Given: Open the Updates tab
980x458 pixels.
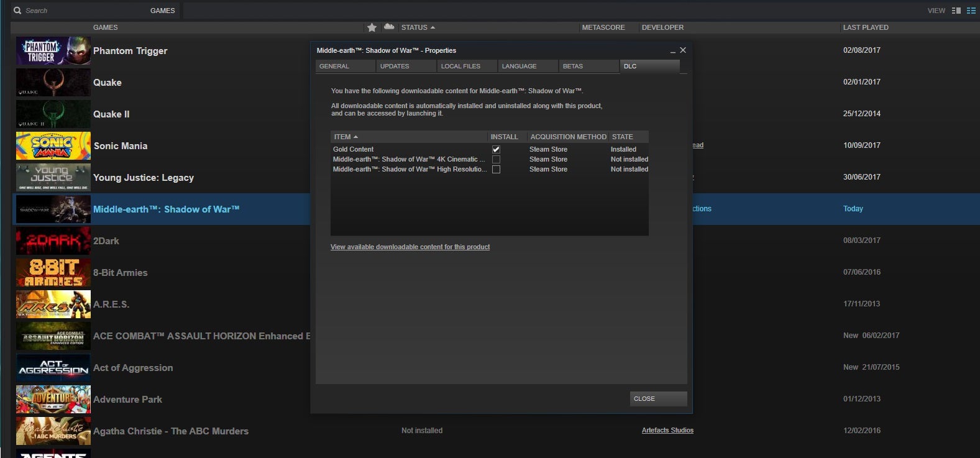Looking at the screenshot, I should [x=405, y=66].
